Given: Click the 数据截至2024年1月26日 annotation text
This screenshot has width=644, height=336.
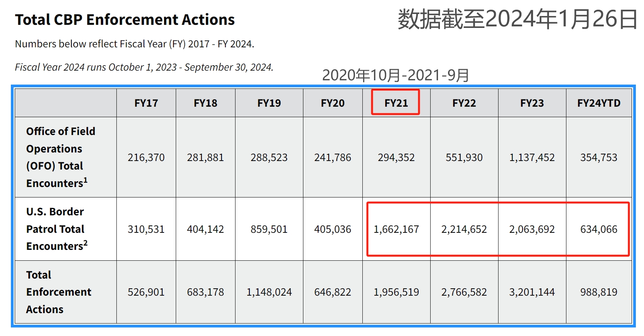Looking at the screenshot, I should coord(518,19).
